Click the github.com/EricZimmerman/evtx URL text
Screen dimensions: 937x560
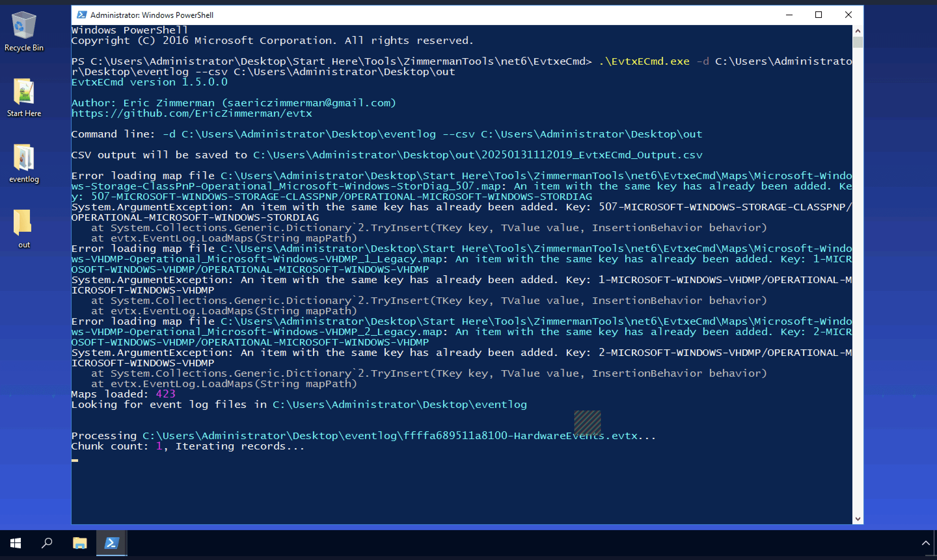[192, 113]
